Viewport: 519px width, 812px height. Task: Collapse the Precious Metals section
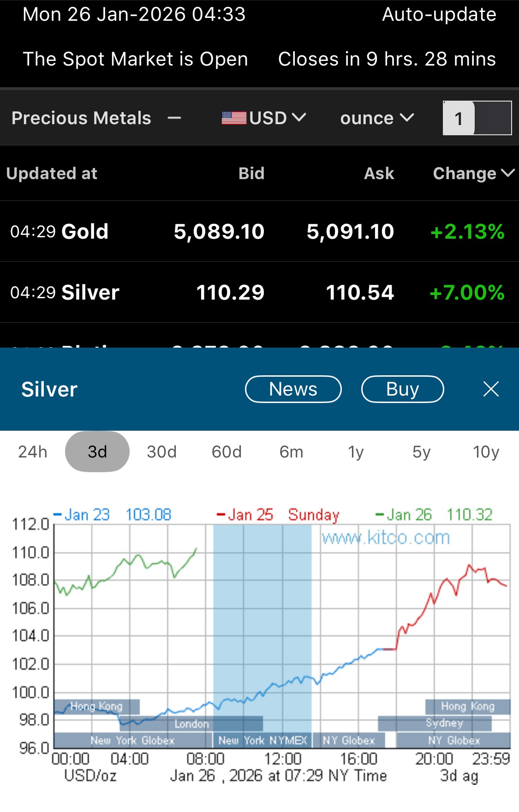point(174,118)
